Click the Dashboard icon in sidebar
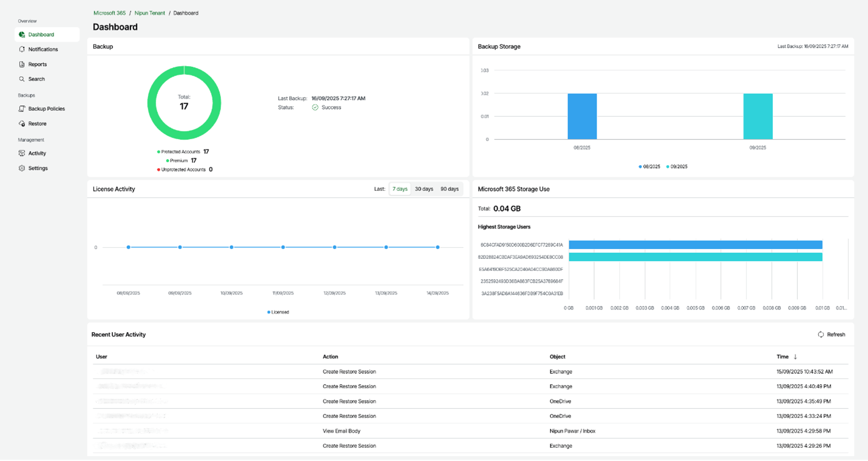Viewport: 868px width, 461px height. point(22,35)
